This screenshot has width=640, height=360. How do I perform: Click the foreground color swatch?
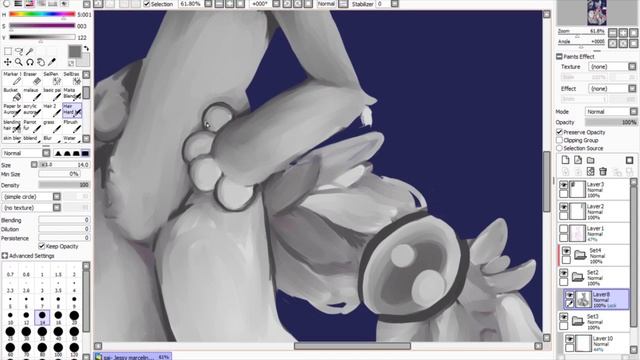coord(75,51)
